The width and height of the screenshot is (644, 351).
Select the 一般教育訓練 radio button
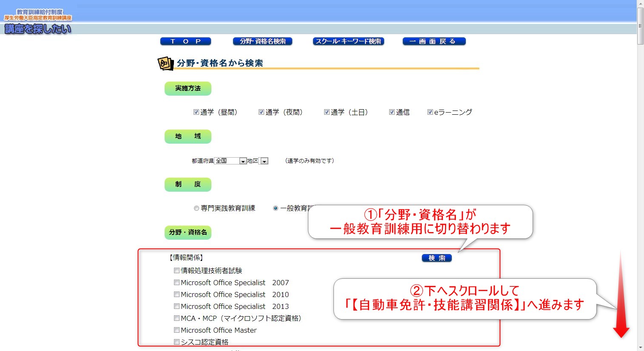click(x=275, y=208)
